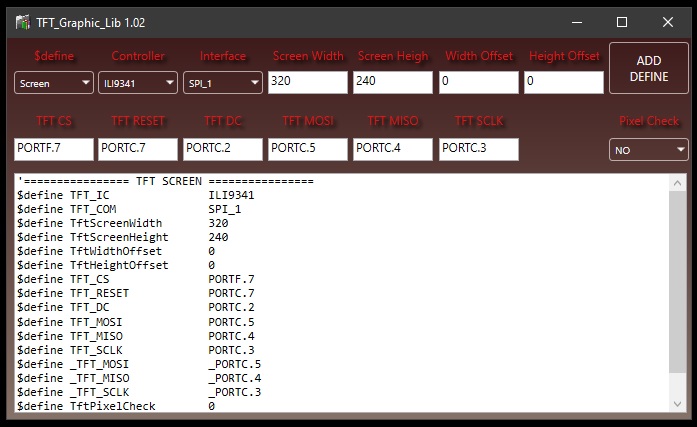Click the TFT MISO pin field
This screenshot has height=427, width=697.
[x=392, y=149]
